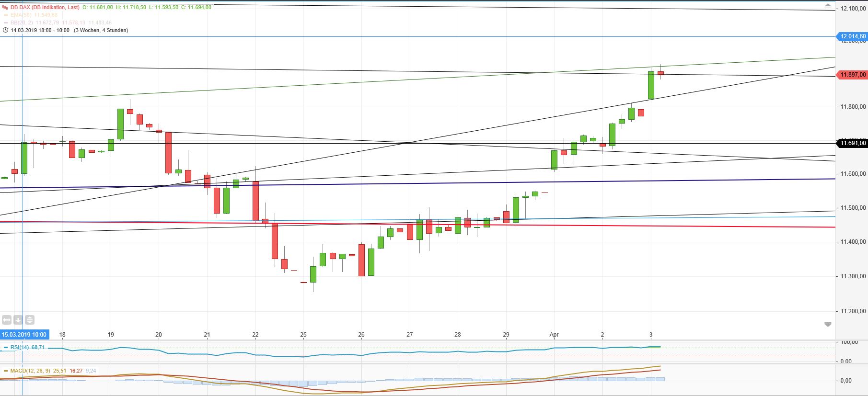Click the 12.014,60 blue price label

852,36
